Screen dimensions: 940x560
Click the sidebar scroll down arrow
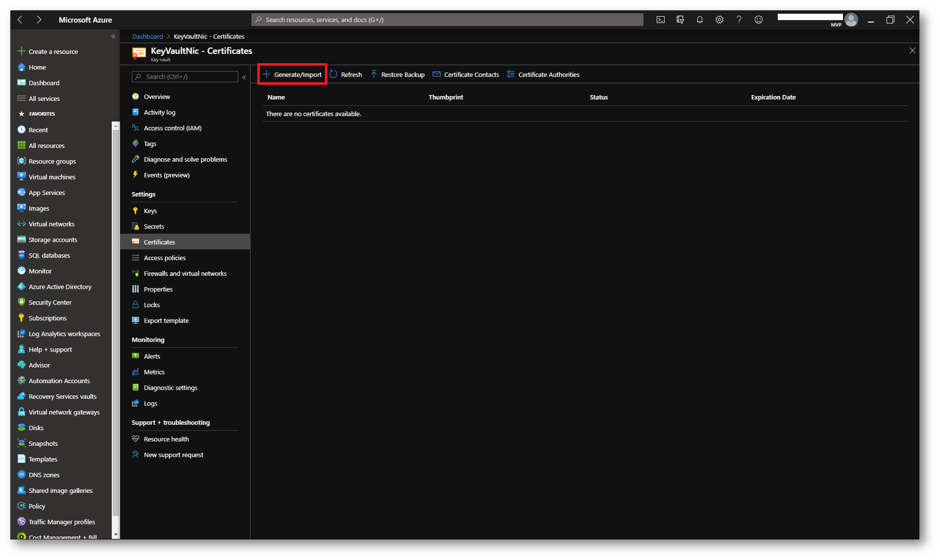tap(116, 535)
